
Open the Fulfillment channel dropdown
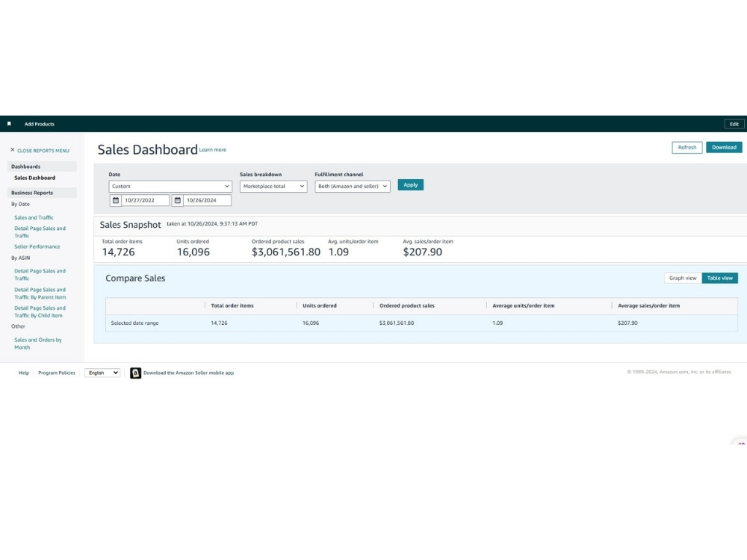pyautogui.click(x=353, y=186)
